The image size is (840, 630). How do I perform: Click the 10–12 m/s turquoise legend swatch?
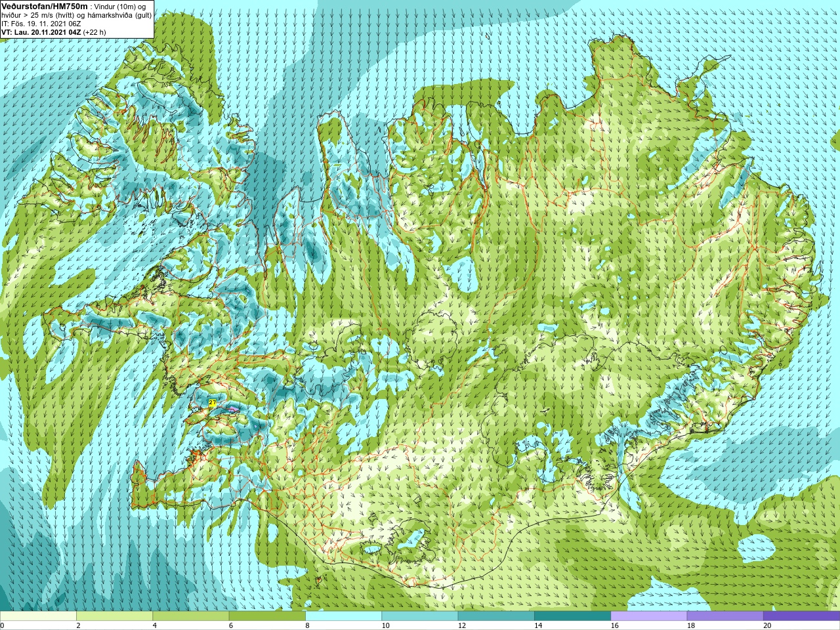(x=420, y=616)
